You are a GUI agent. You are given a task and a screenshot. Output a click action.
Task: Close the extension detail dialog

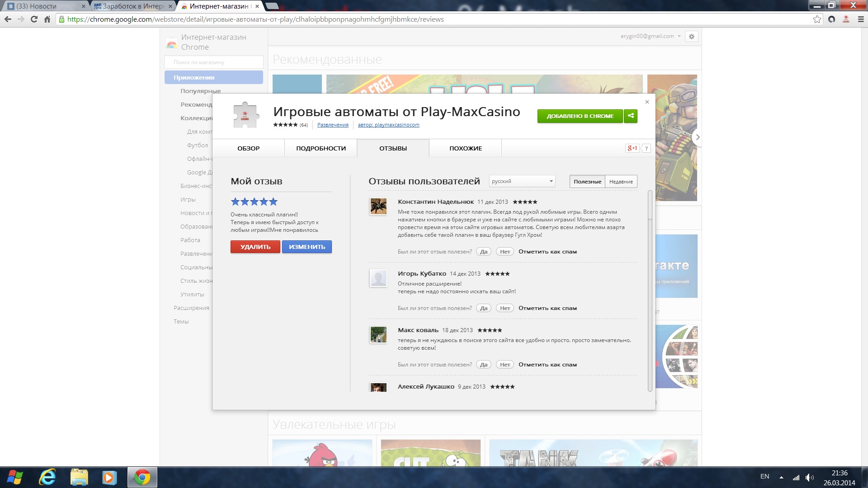click(647, 102)
